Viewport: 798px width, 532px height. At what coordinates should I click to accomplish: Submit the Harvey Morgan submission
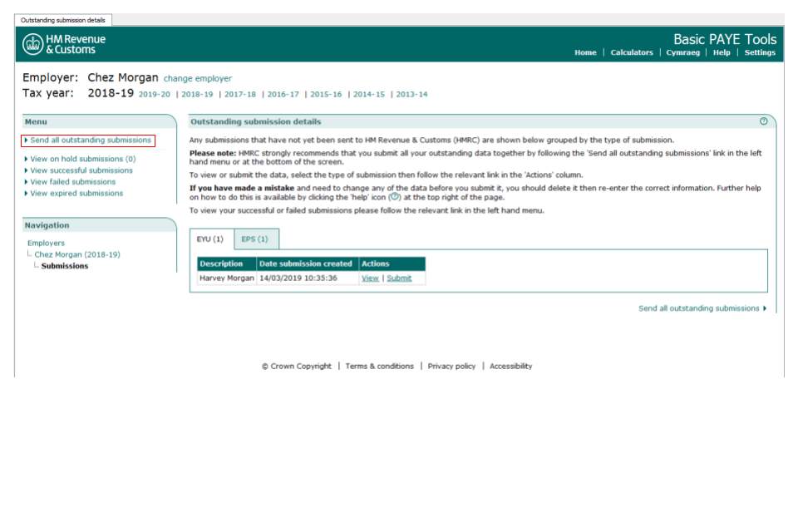coord(399,278)
